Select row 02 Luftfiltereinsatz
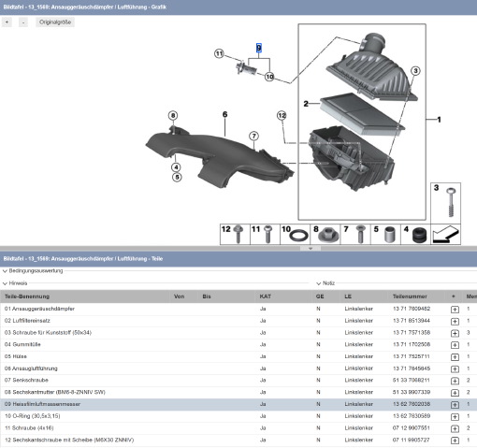The image size is (477, 448). (x=238, y=321)
